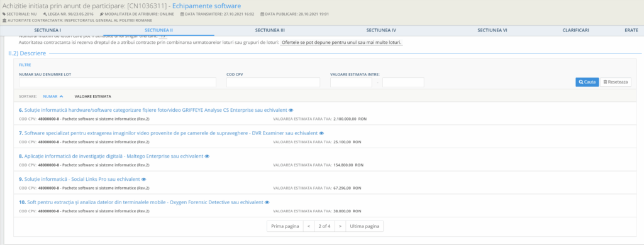Click the eye icon beside lot 10 Oxygen Forensic
Screen dimensions: 644x245
(x=267, y=202)
